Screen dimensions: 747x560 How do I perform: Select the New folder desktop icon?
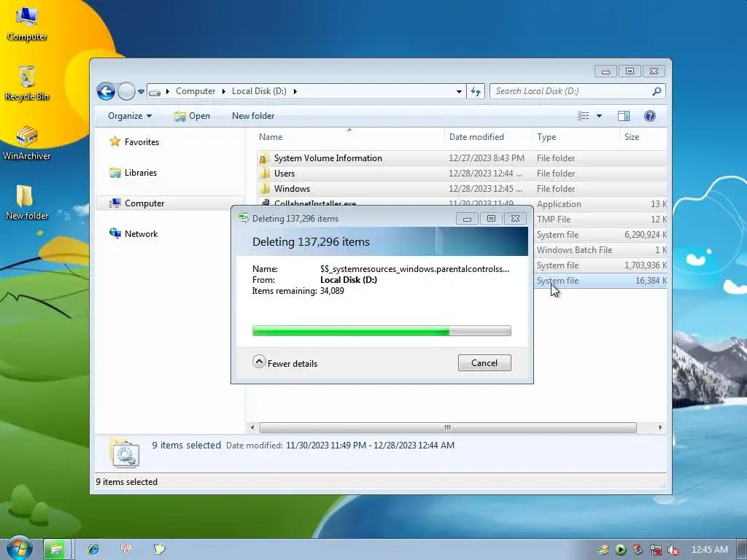pos(27,203)
